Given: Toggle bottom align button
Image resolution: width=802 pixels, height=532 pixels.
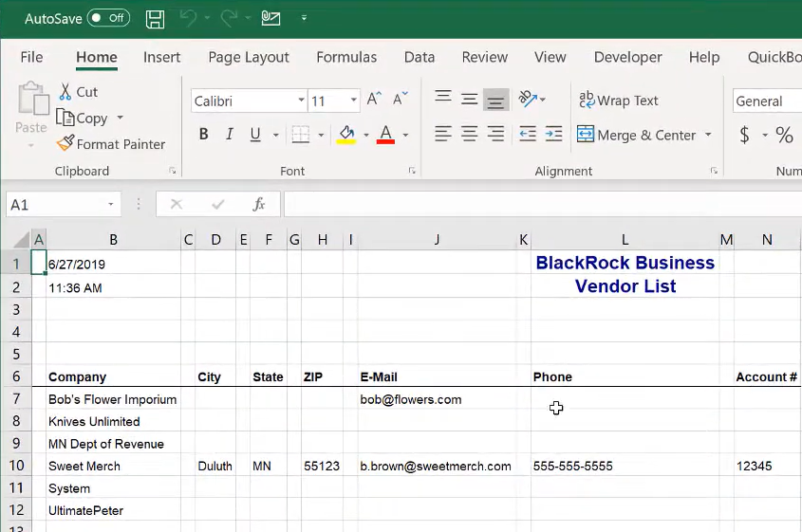Looking at the screenshot, I should click(495, 100).
